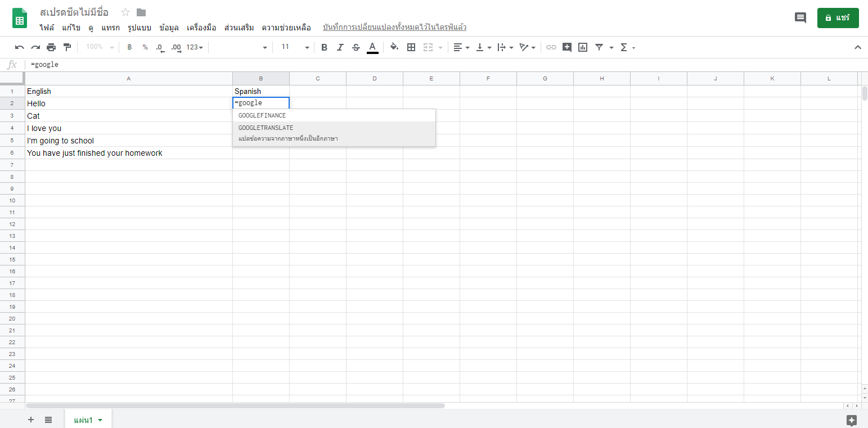This screenshot has height=428, width=868.
Task: Click the horizontal scrollbar thumb
Action: coord(235,406)
